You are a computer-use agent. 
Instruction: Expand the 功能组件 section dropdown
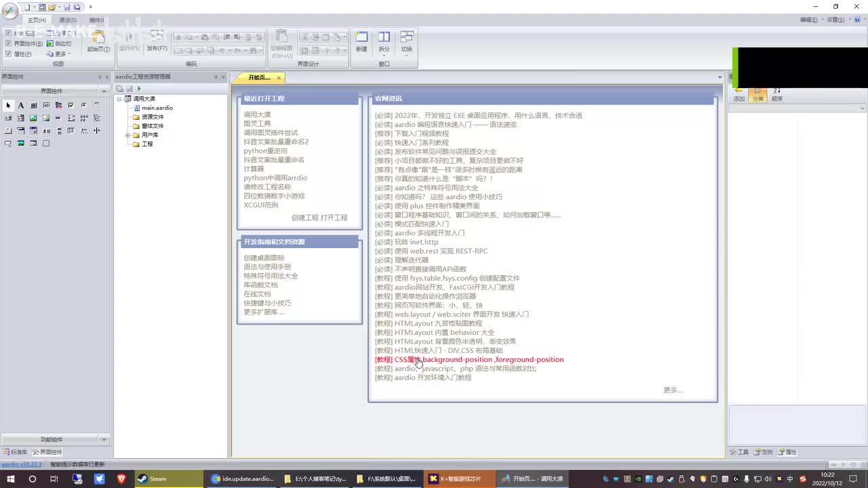tap(104, 439)
